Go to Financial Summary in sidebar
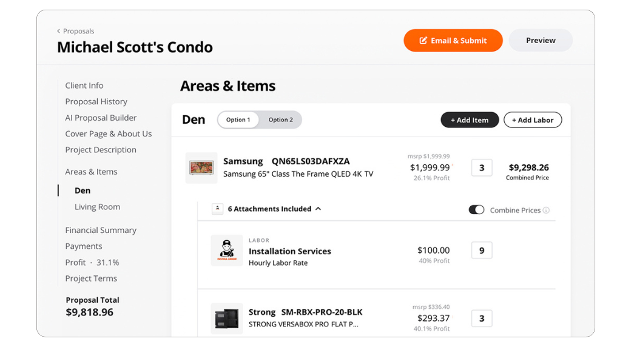This screenshot has height=364, width=637. point(101,230)
